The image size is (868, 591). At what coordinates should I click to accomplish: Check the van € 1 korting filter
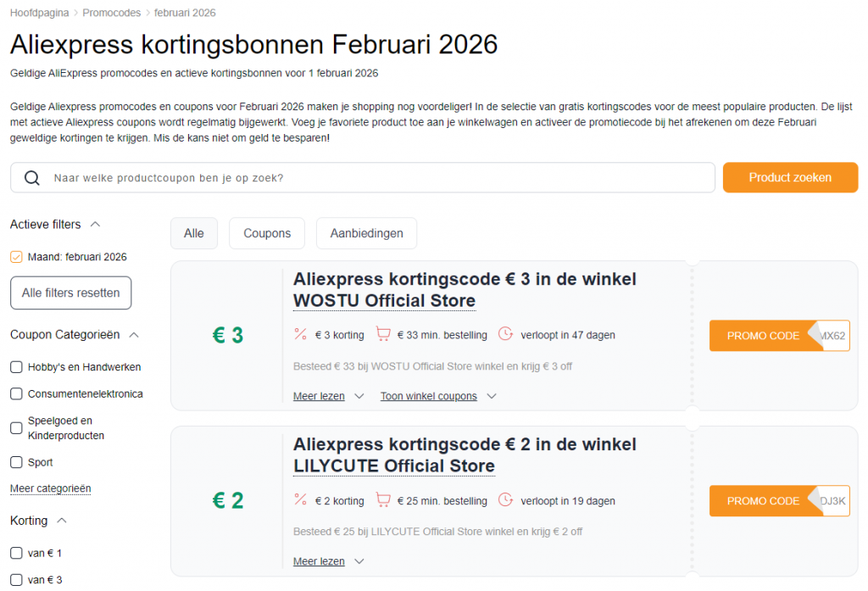16,552
